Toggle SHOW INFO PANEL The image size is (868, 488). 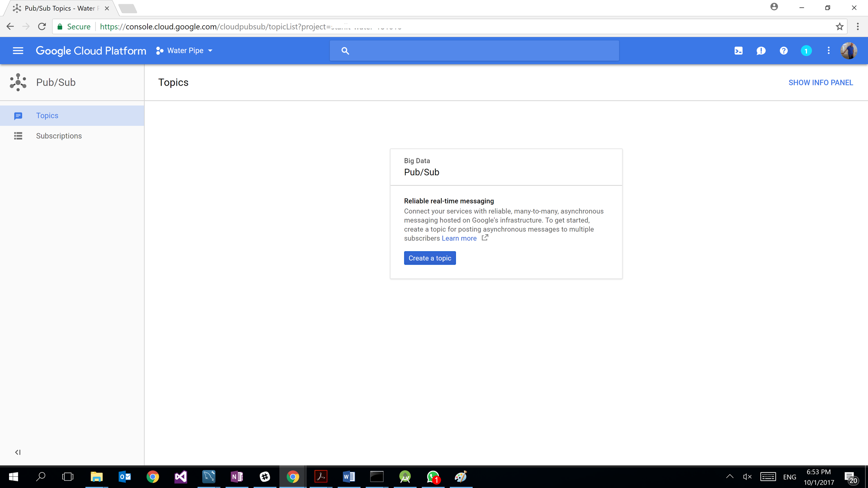click(x=820, y=82)
